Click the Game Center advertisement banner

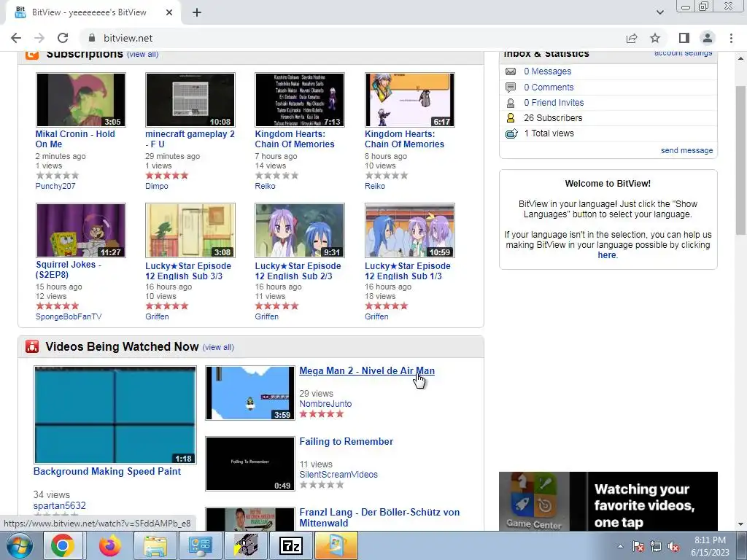608,501
